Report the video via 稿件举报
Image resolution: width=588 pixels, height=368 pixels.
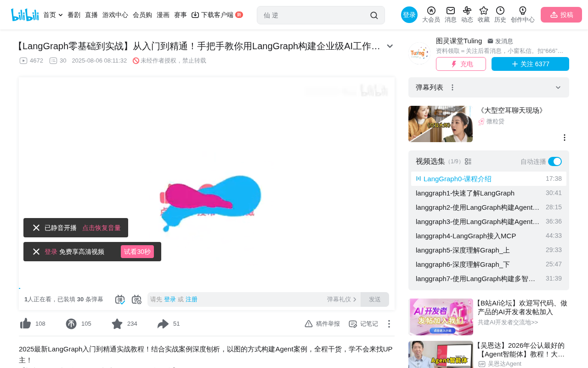[322, 324]
